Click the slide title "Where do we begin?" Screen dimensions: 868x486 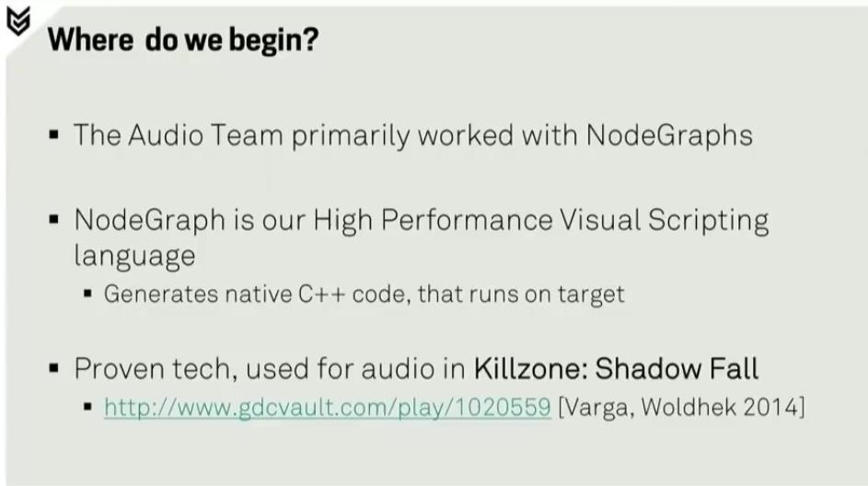pos(182,40)
